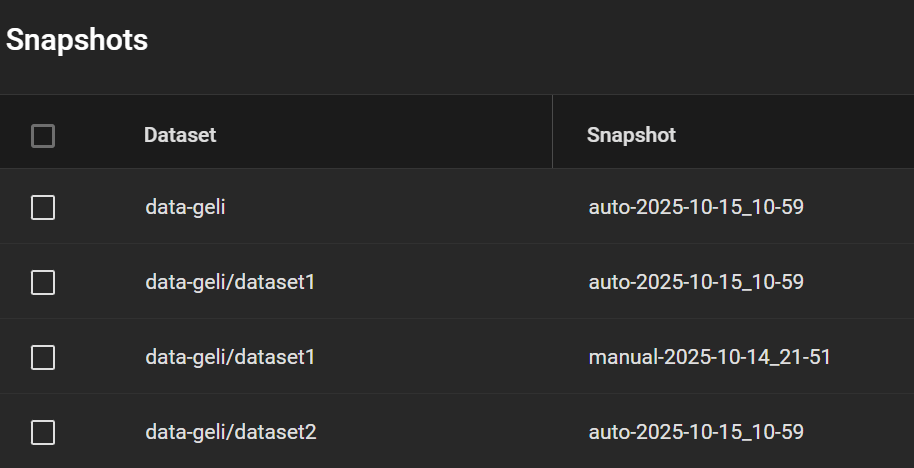Screen dimensions: 914x468
Task: Sort by the Dataset column header
Action: pos(180,135)
